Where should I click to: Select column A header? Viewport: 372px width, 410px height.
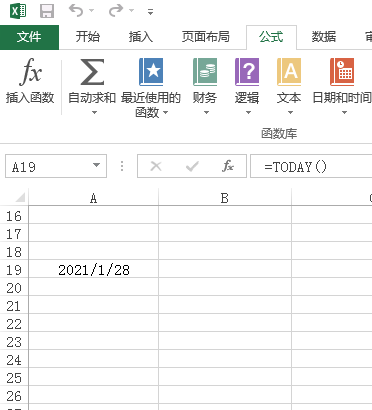[x=94, y=198]
